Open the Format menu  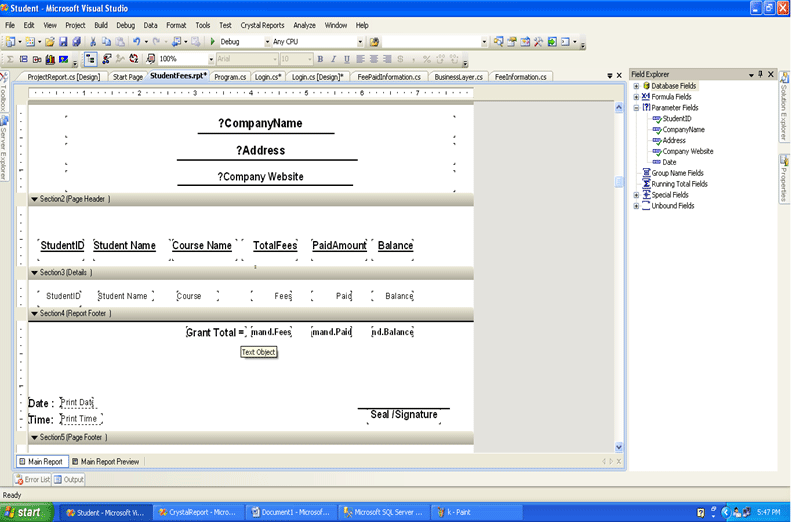click(x=176, y=25)
